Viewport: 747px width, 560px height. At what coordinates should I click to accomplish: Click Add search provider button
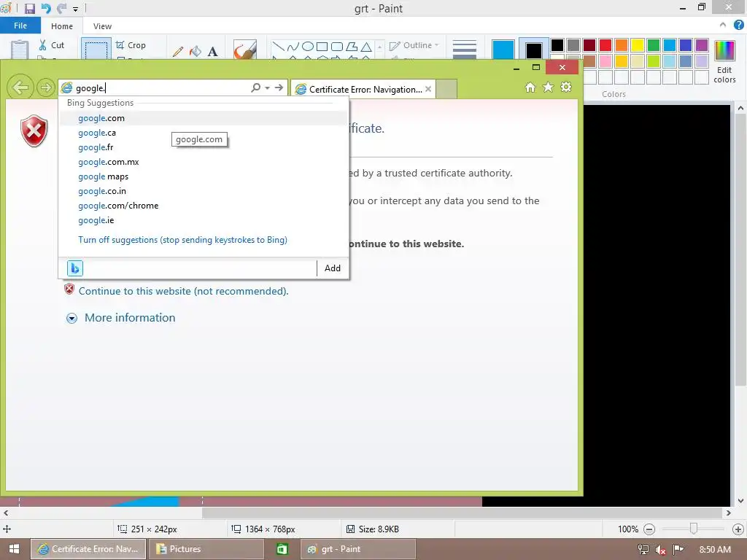(x=332, y=268)
